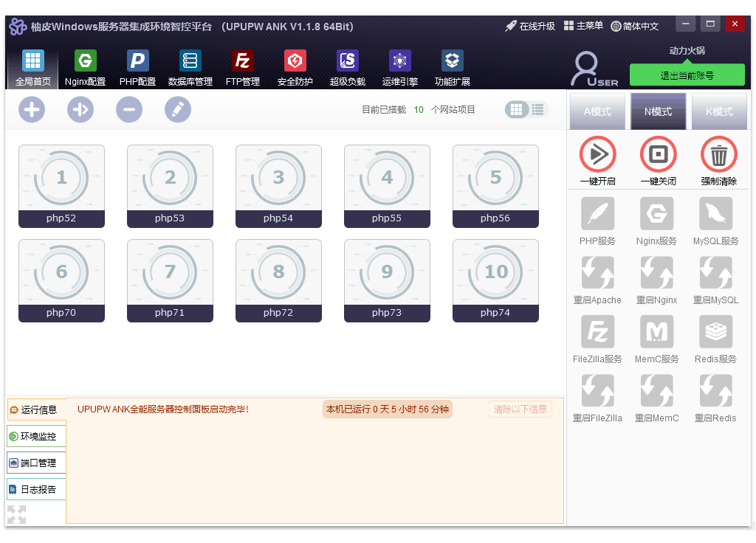The width and height of the screenshot is (756, 543).
Task: Open the 主菜单 main menu
Action: (x=583, y=26)
